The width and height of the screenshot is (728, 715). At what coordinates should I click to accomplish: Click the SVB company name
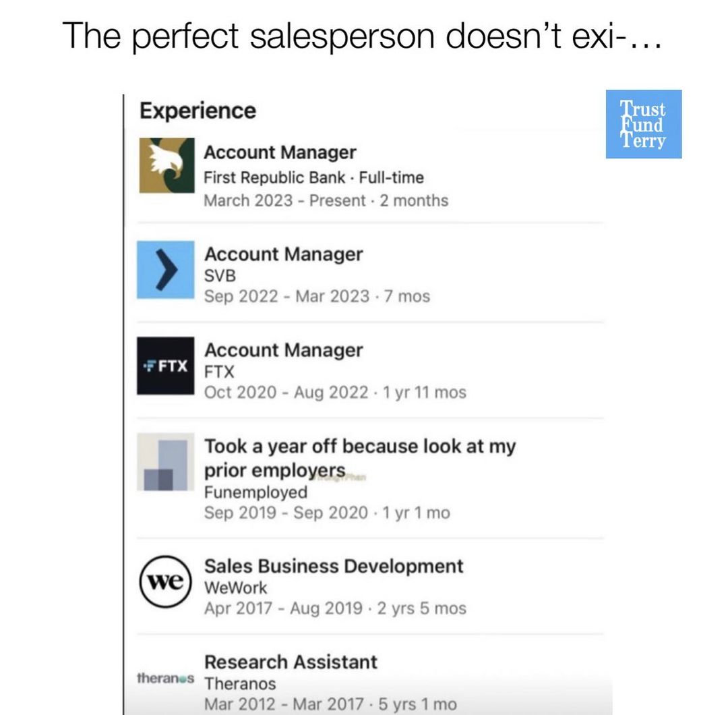click(220, 275)
